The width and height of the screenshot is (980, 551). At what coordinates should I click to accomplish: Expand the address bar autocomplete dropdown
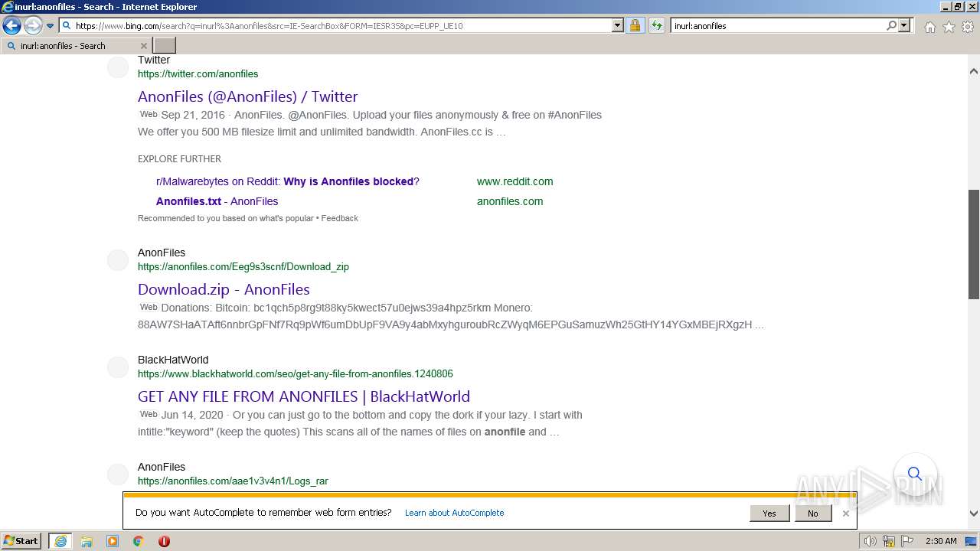[x=618, y=26]
